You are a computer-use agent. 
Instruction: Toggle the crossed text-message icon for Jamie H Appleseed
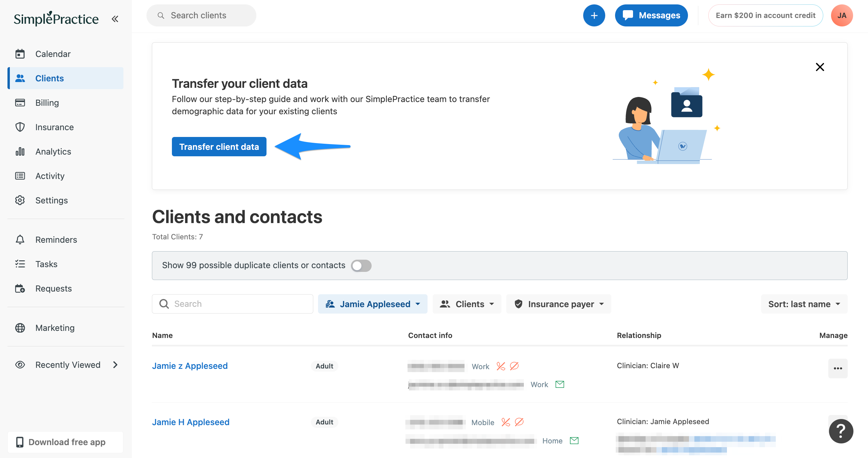(519, 422)
